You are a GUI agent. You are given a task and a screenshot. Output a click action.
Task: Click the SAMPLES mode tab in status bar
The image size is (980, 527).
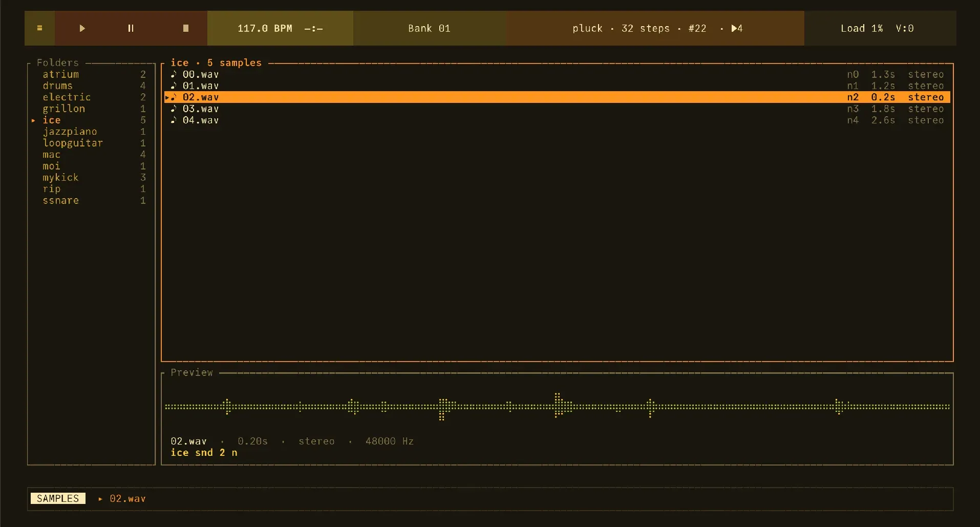tap(58, 498)
